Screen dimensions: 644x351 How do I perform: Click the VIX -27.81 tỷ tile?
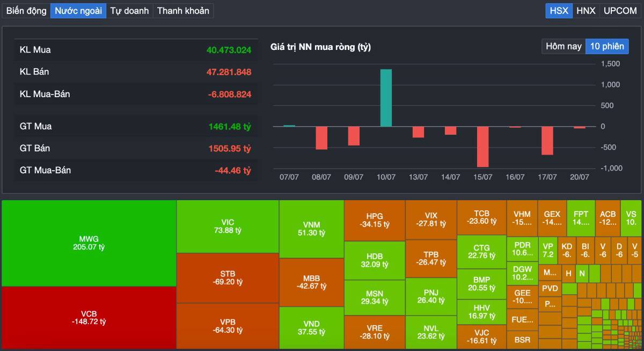[431, 220]
